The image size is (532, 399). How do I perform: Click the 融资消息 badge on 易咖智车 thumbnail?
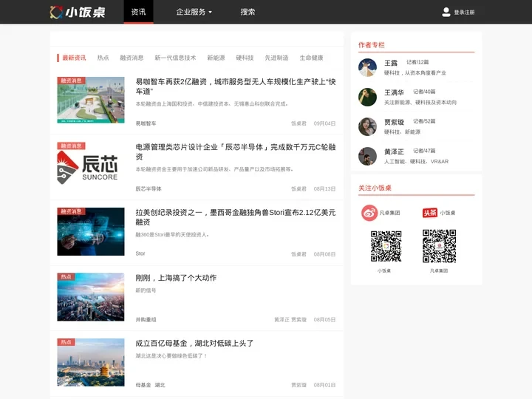pos(71,81)
